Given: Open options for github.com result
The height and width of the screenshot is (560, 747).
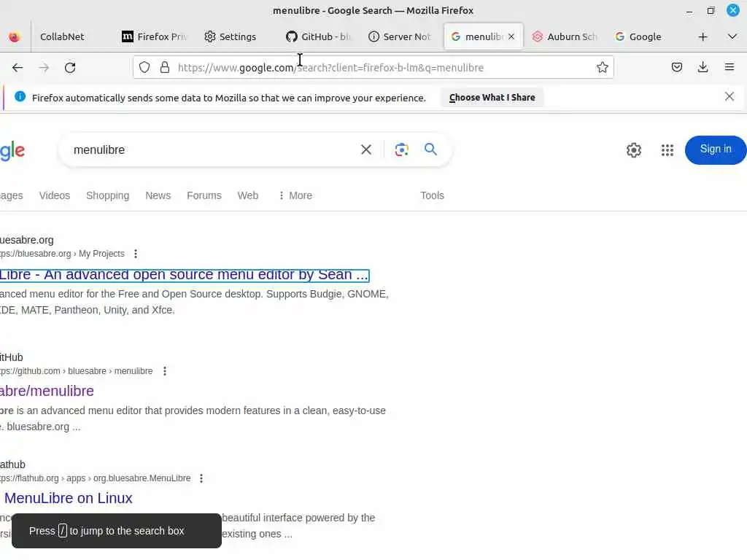Looking at the screenshot, I should coord(165,371).
